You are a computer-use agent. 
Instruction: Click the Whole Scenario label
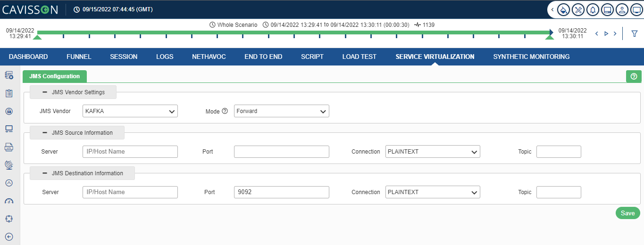tap(237, 24)
